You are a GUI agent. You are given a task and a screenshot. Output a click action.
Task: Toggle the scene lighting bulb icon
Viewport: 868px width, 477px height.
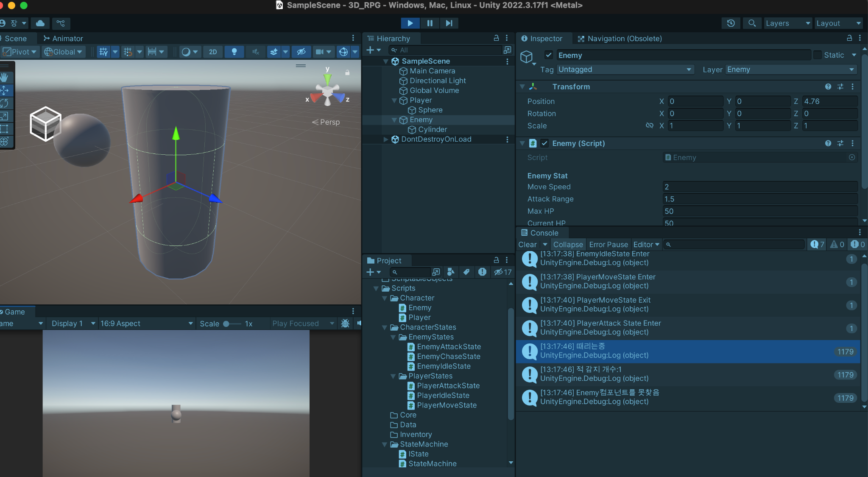pos(234,52)
